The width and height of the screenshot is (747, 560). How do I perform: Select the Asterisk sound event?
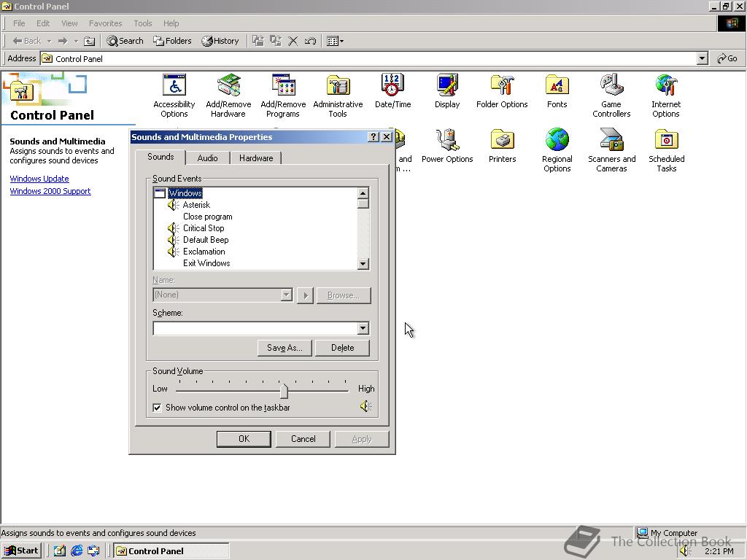point(196,205)
